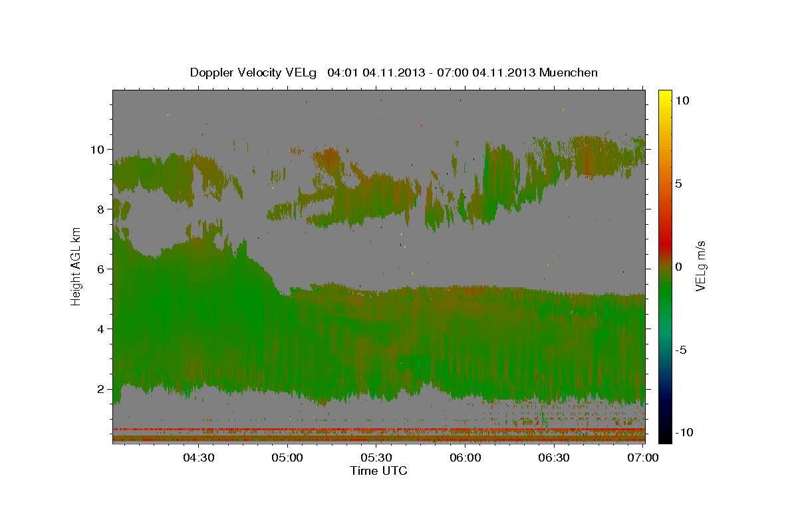Click the colorbar value -10 label

[684, 432]
